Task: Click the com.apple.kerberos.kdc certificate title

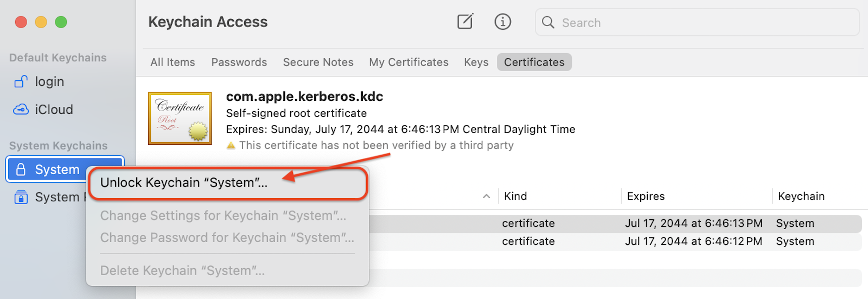Action: (x=304, y=97)
